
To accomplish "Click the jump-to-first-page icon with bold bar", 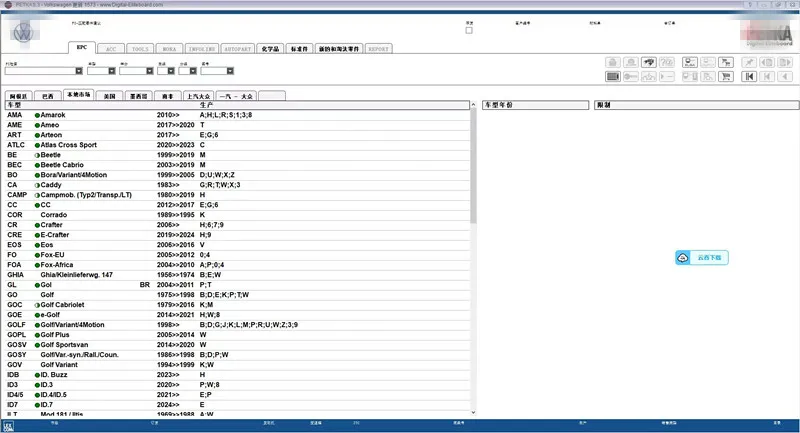I will (749, 77).
